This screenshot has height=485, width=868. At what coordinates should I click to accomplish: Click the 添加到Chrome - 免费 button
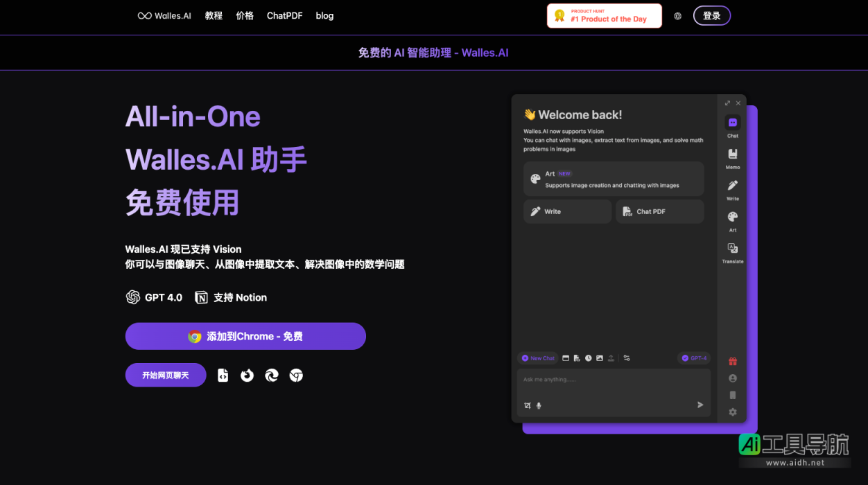click(x=245, y=336)
